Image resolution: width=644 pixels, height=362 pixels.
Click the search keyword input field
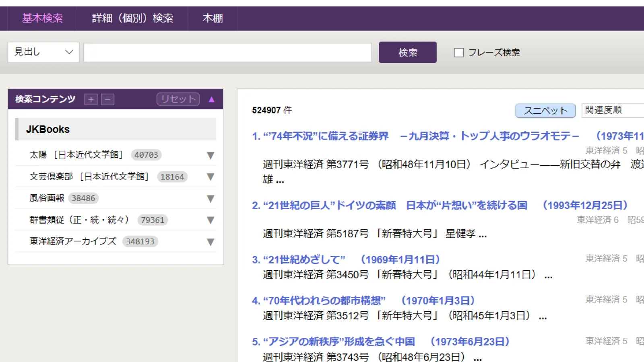pyautogui.click(x=227, y=52)
